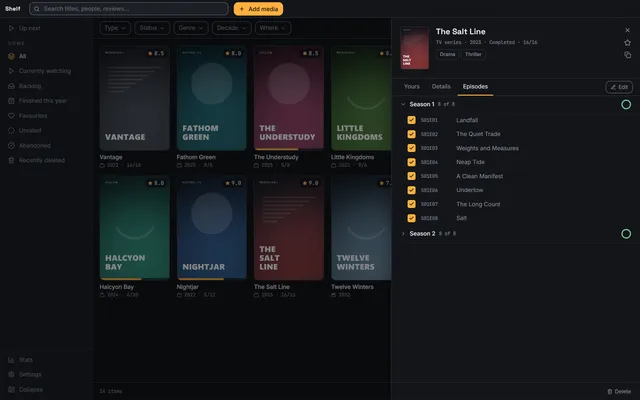
Task: Click the Favourites heart icon
Action: [11, 116]
